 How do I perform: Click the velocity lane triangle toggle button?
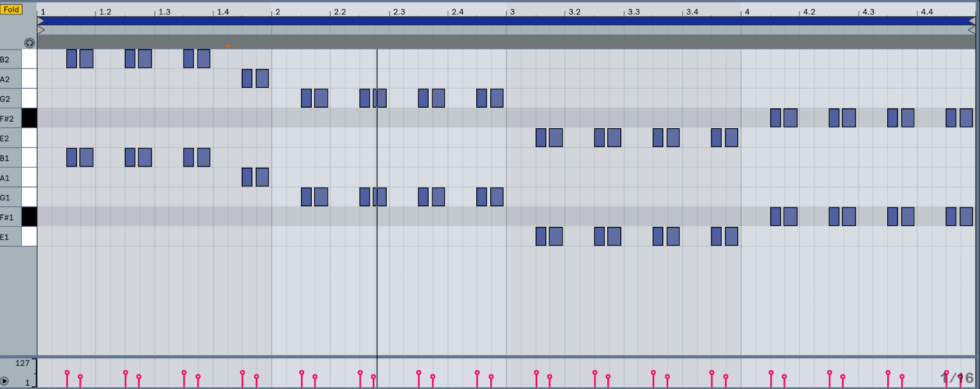point(4,380)
